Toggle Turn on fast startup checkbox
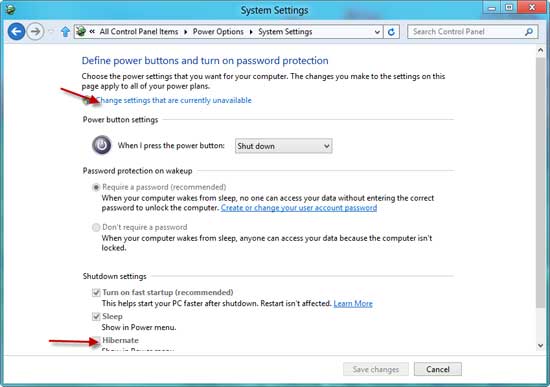 pyautogui.click(x=96, y=292)
